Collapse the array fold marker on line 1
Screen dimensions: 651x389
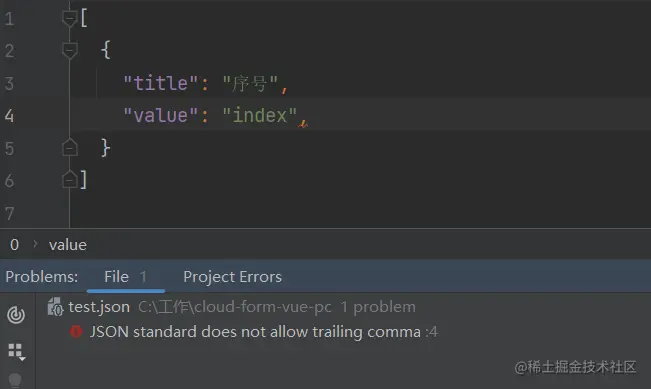click(69, 18)
